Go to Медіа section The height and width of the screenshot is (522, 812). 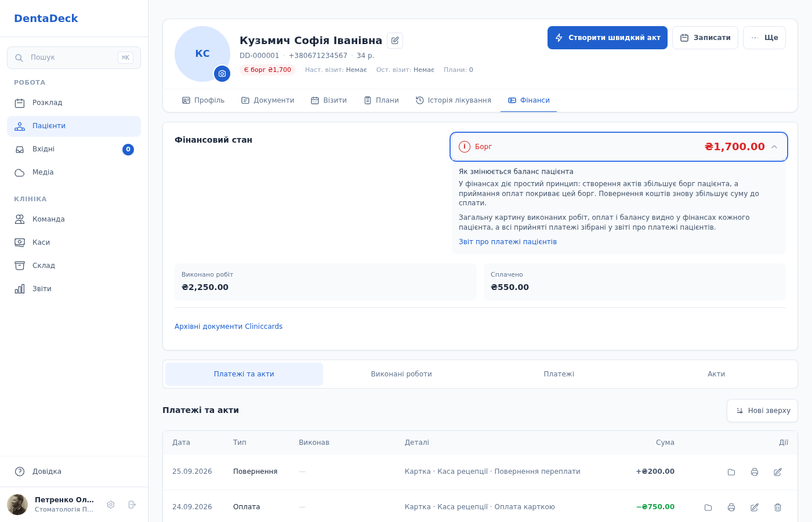(74, 173)
